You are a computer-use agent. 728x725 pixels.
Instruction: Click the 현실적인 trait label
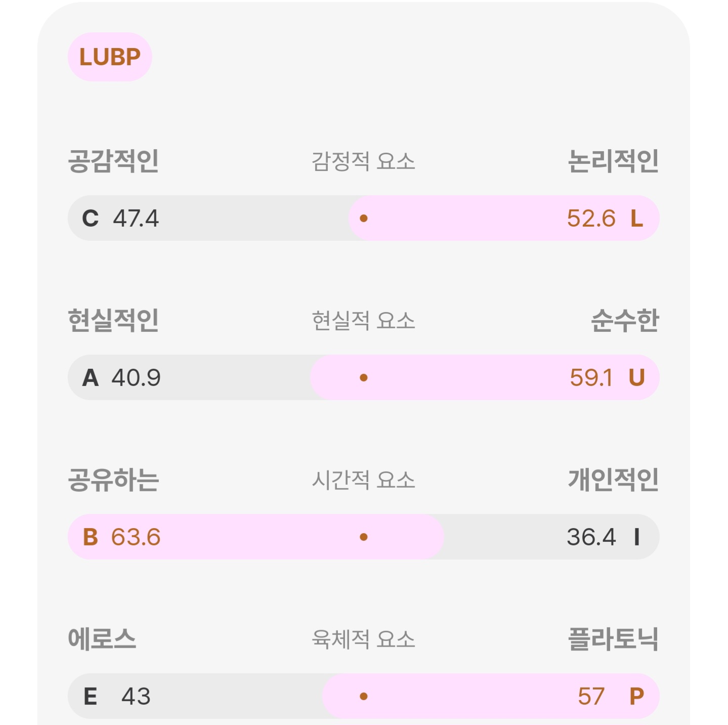(x=113, y=321)
